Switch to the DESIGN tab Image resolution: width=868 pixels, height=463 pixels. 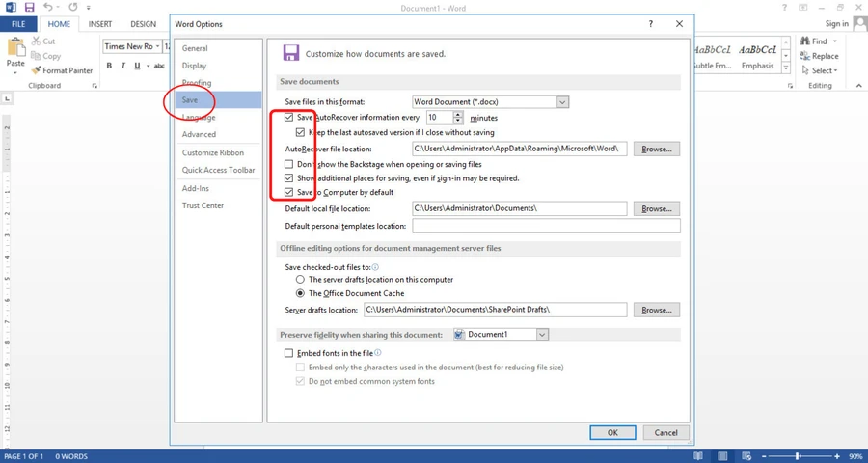click(144, 24)
